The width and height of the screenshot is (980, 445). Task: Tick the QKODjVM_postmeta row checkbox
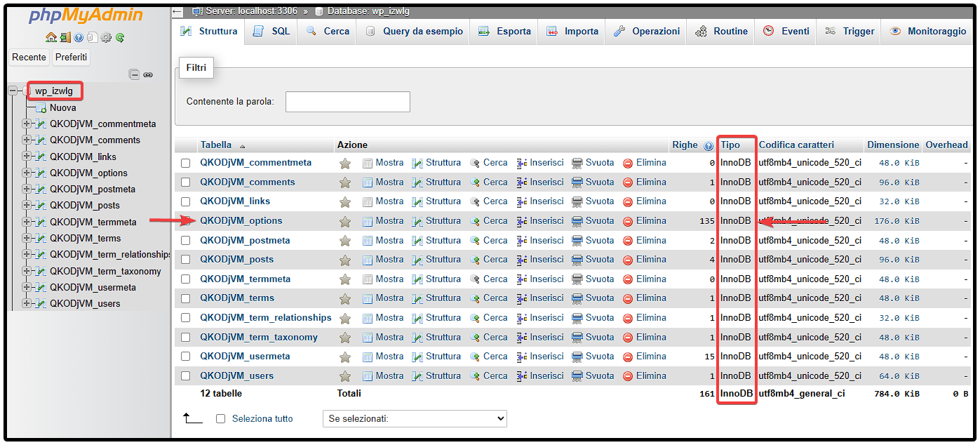coord(186,241)
